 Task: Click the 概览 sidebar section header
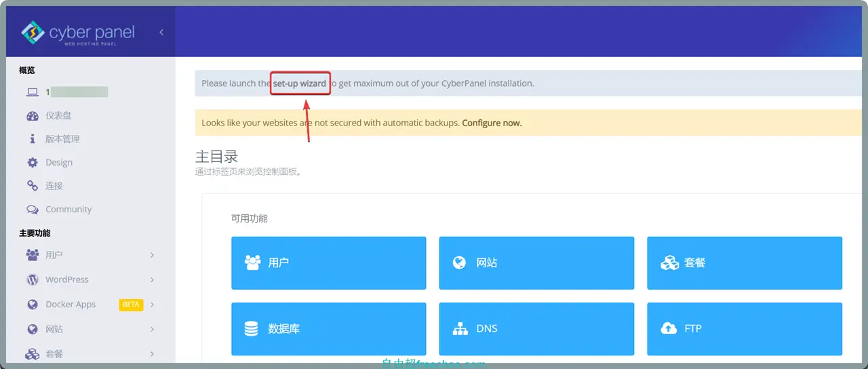click(27, 71)
